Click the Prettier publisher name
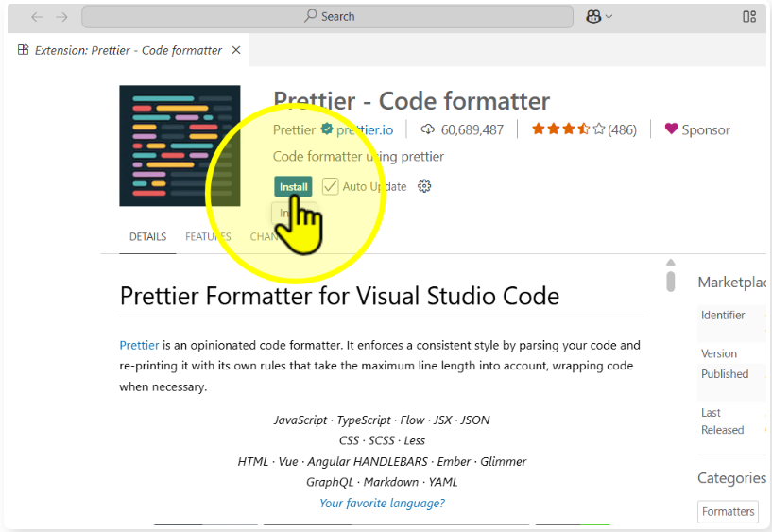Image resolution: width=772 pixels, height=532 pixels. point(295,129)
